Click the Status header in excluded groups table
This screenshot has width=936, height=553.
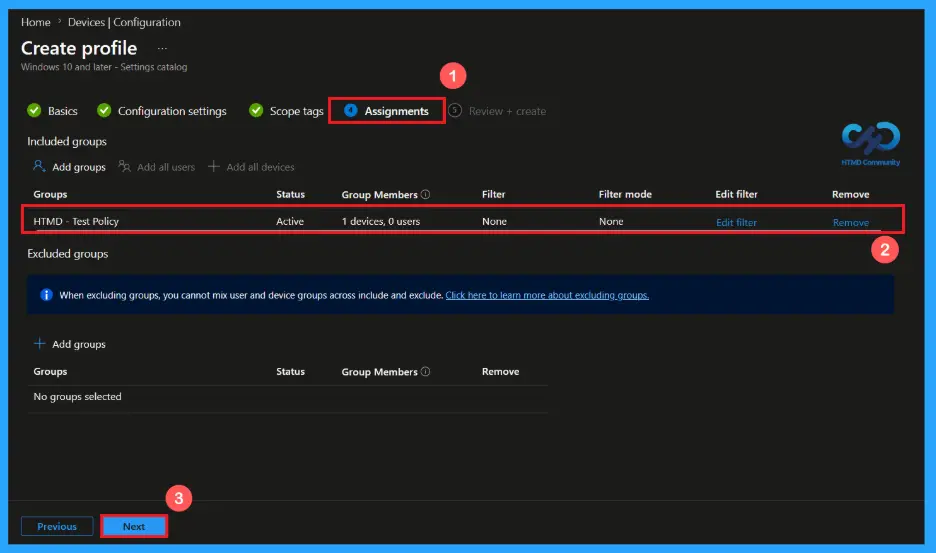[290, 371]
